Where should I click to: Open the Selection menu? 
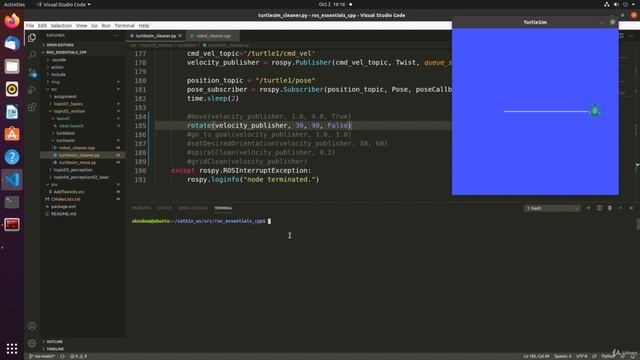(61, 25)
